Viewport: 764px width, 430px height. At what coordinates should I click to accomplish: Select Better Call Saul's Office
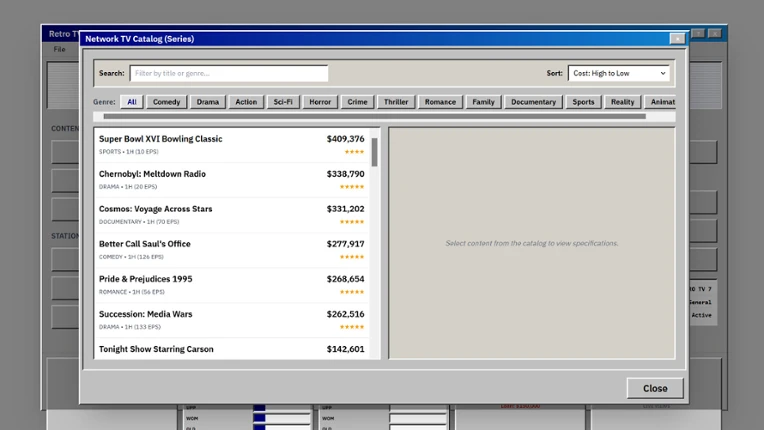[x=231, y=250]
